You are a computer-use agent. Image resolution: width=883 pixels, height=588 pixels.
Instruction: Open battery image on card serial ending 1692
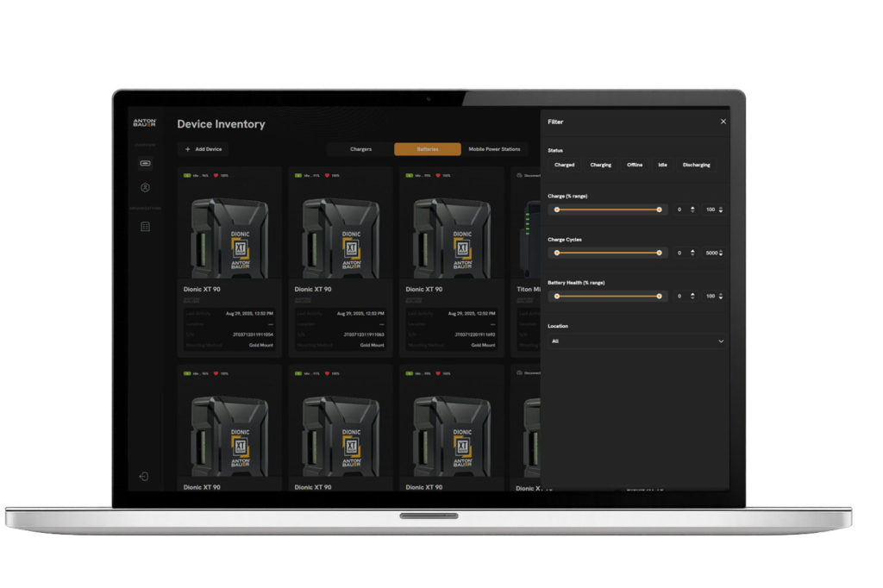pyautogui.click(x=452, y=236)
